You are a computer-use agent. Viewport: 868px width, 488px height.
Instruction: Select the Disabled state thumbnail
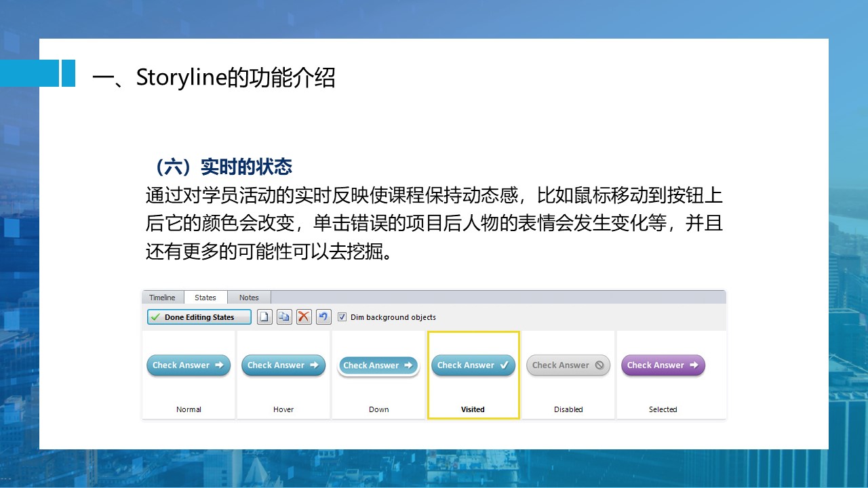coord(568,375)
